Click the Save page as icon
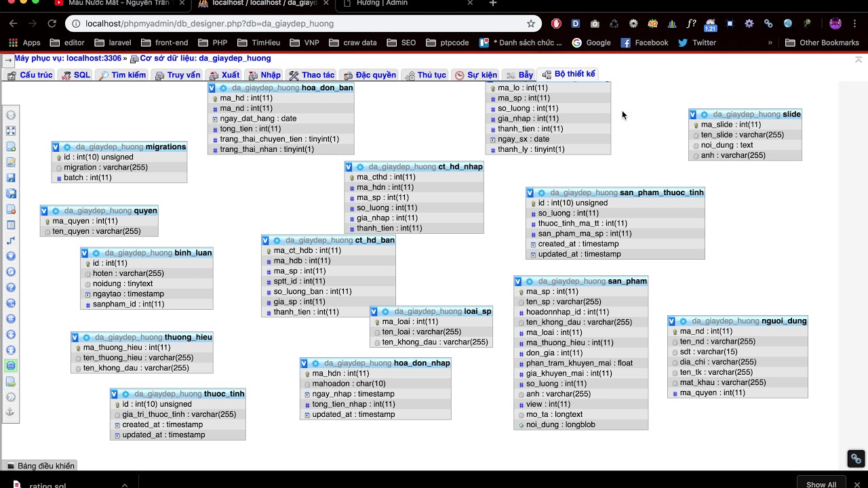 [x=11, y=193]
